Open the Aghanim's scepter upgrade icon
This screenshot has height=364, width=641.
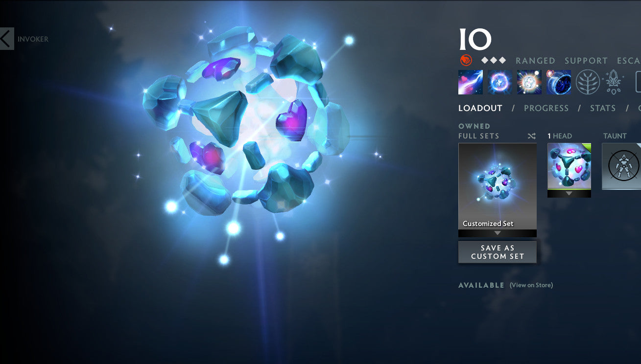615,82
